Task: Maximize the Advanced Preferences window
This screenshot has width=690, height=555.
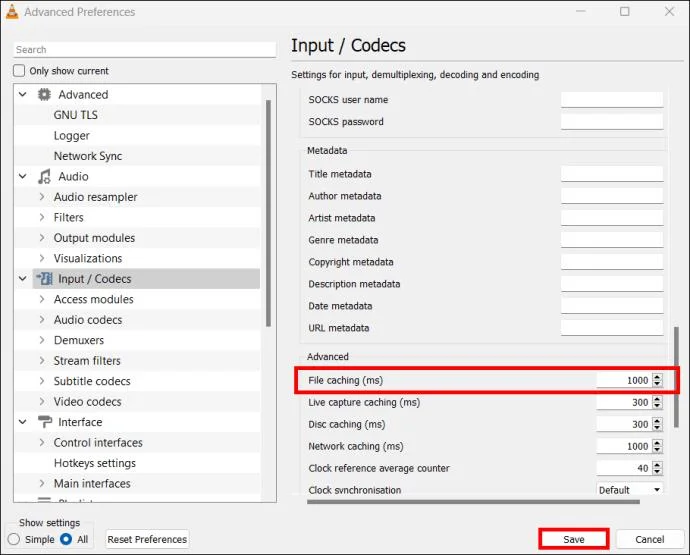Action: 624,11
